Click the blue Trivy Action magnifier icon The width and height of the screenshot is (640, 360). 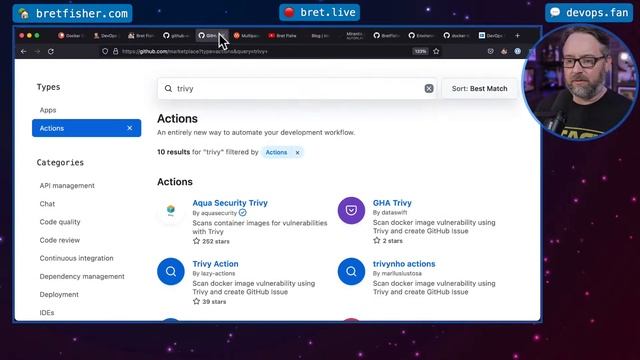pos(171,271)
